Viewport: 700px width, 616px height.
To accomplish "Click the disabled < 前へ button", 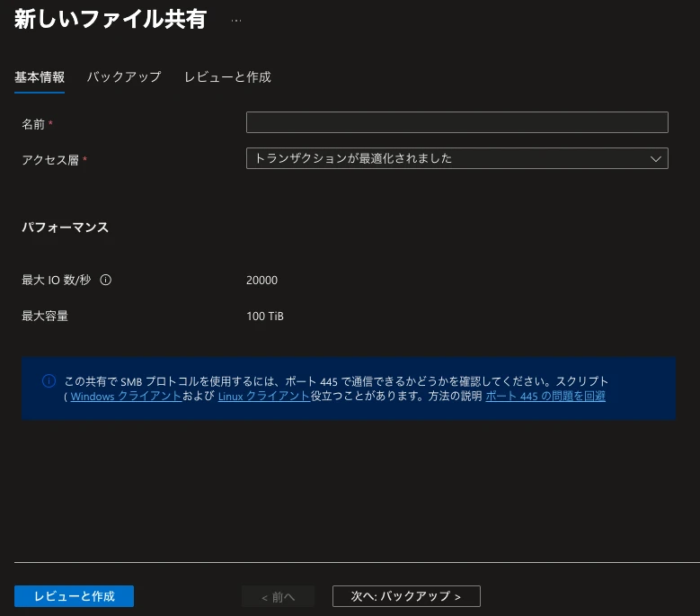I will pos(279,597).
